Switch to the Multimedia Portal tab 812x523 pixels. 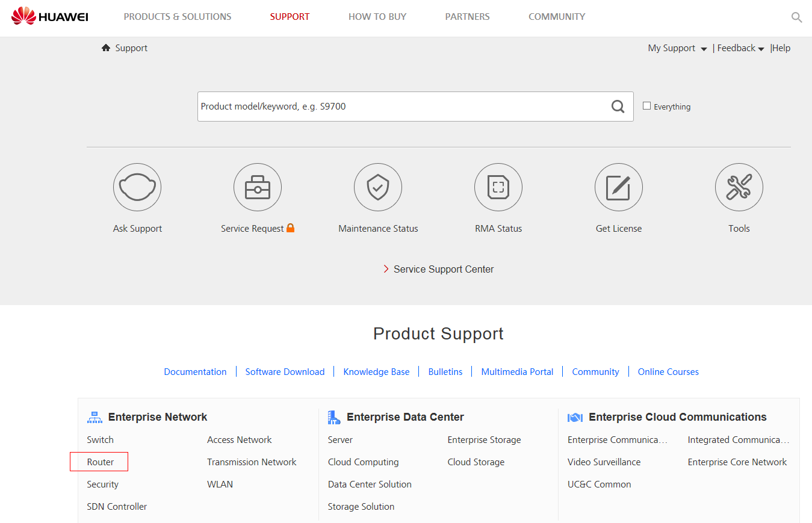pos(517,372)
